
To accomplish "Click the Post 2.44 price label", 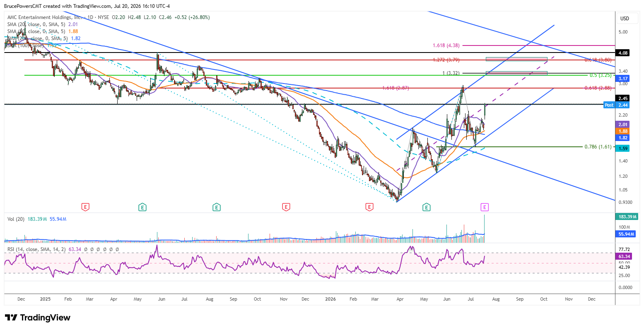I will 617,105.
